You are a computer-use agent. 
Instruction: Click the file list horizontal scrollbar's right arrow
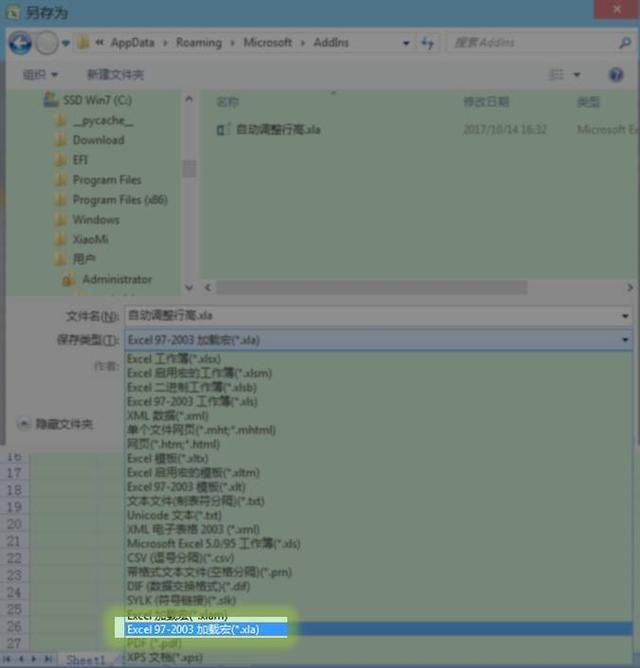point(629,288)
